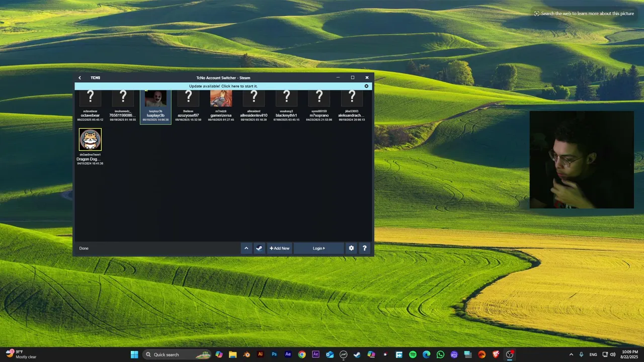The width and height of the screenshot is (644, 362).
Task: Start the update via the 'Update available' banner
Action: click(223, 86)
